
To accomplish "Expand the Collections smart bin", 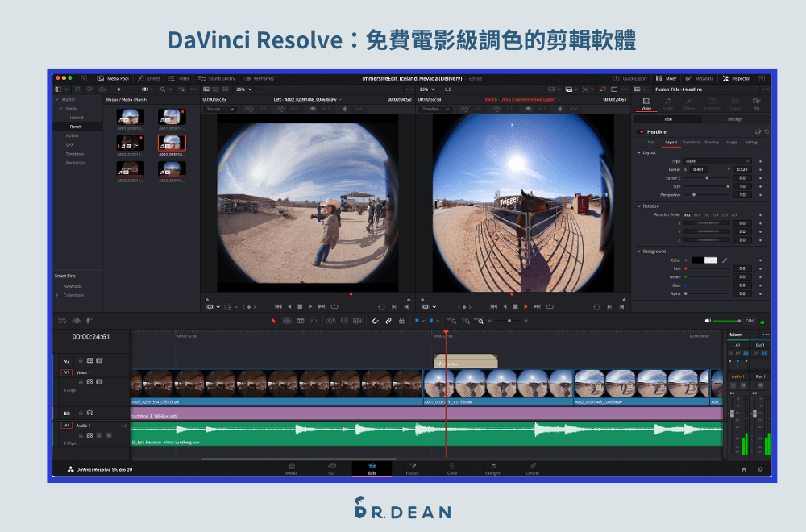I will [x=57, y=295].
